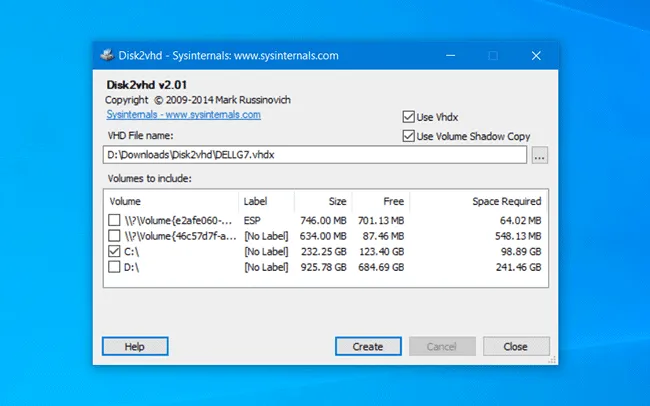The width and height of the screenshot is (650, 406).
Task: Click the Label column header
Action: [x=267, y=202]
